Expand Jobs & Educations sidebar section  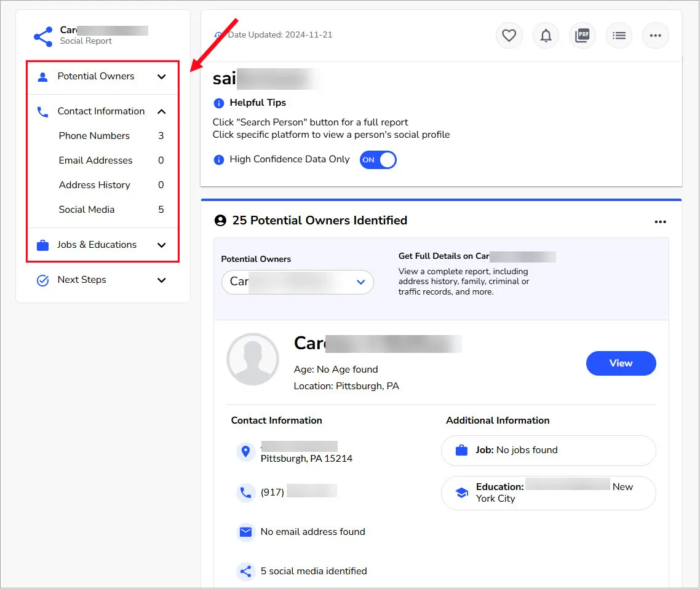pyautogui.click(x=161, y=245)
